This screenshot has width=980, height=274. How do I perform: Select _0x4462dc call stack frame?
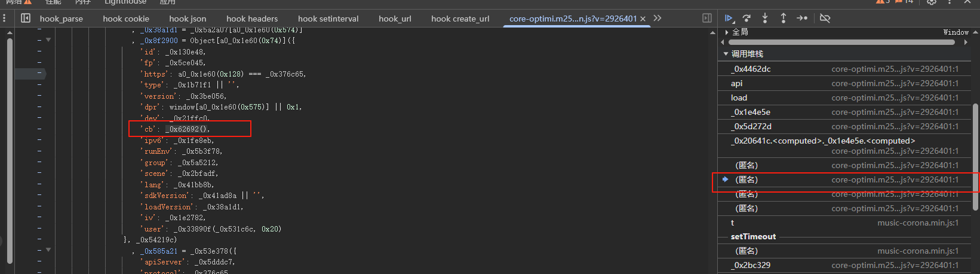(x=751, y=69)
